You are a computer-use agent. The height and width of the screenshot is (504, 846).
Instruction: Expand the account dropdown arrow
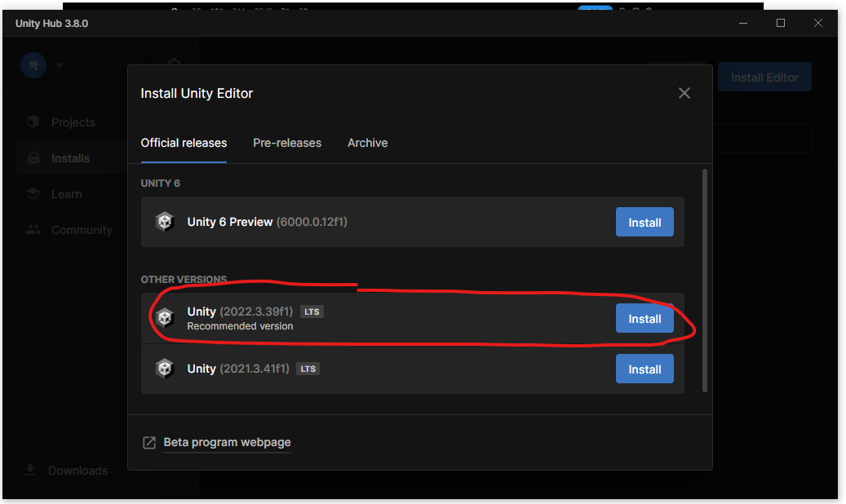pyautogui.click(x=60, y=65)
